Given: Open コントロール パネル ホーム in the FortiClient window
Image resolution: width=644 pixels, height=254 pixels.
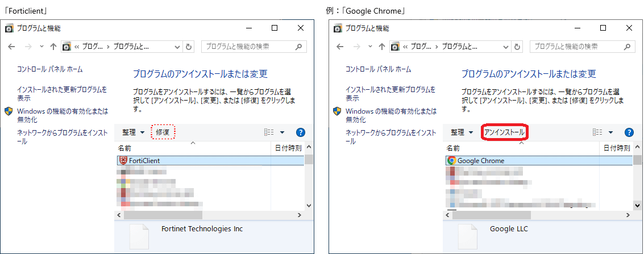Looking at the screenshot, I should (x=49, y=69).
